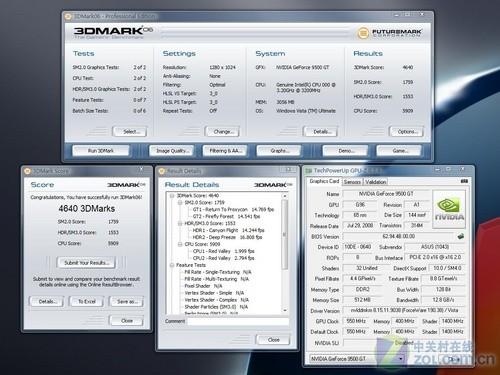Viewport: 500px width, 375px height.
Task: Click Change... under Settings
Action: 222,132
